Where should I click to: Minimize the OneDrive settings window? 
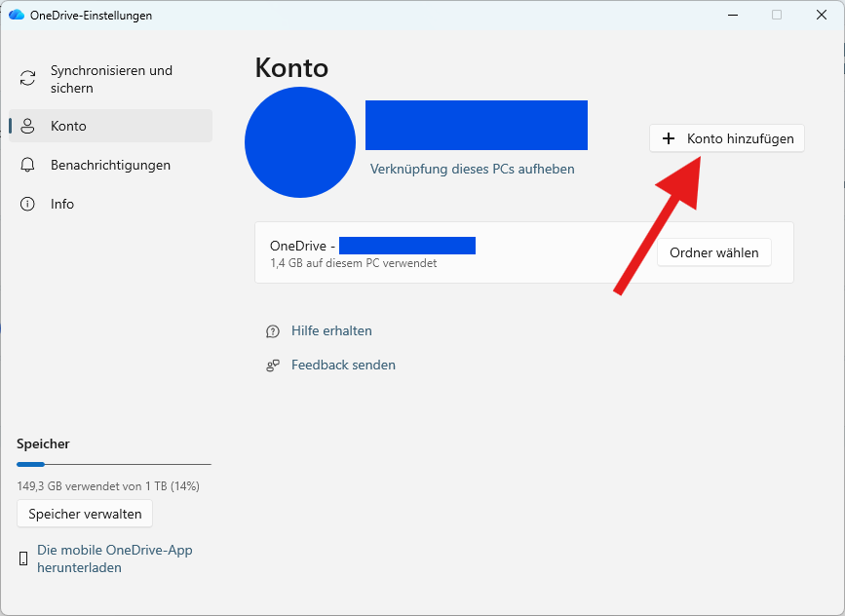pyautogui.click(x=732, y=15)
